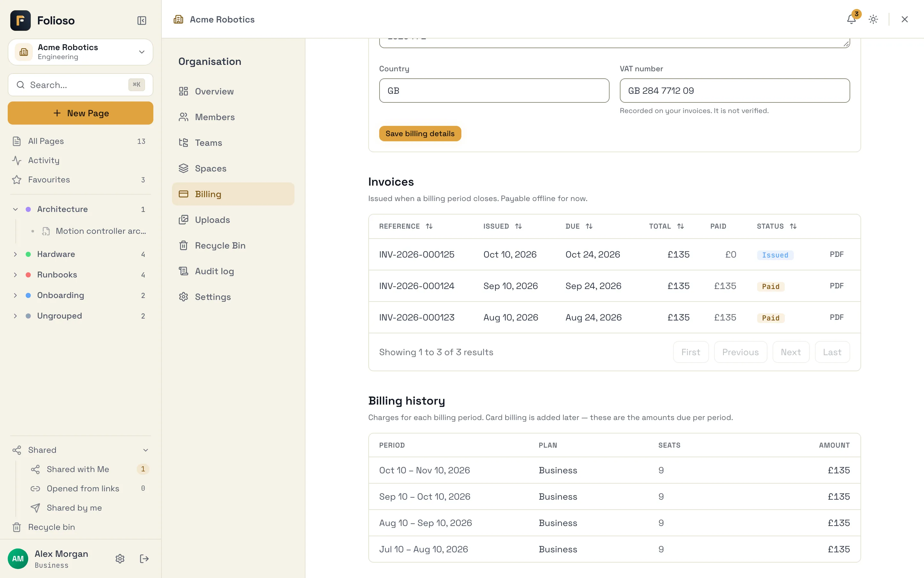Save billing details
924x578 pixels.
420,133
